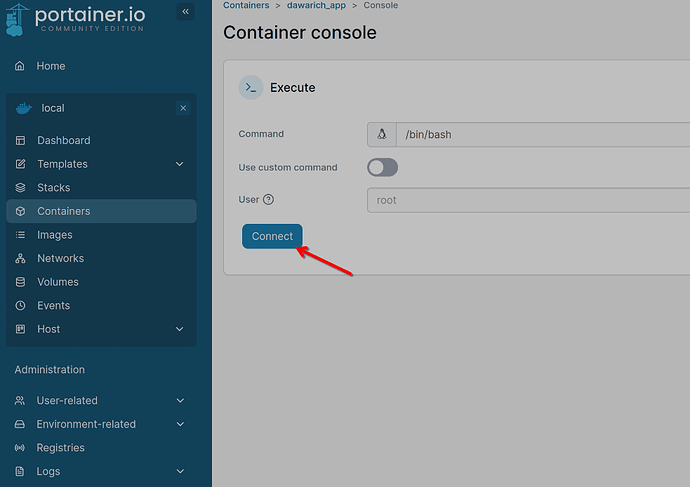Click the Images list icon
Image resolution: width=690 pixels, height=487 pixels.
[x=20, y=235]
